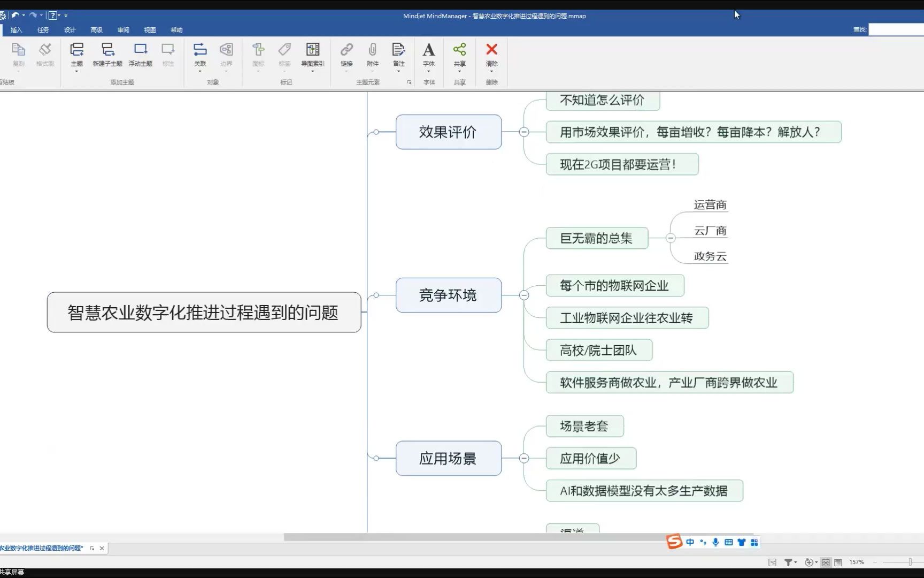
Task: Open the help question mark icon
Action: pos(53,15)
